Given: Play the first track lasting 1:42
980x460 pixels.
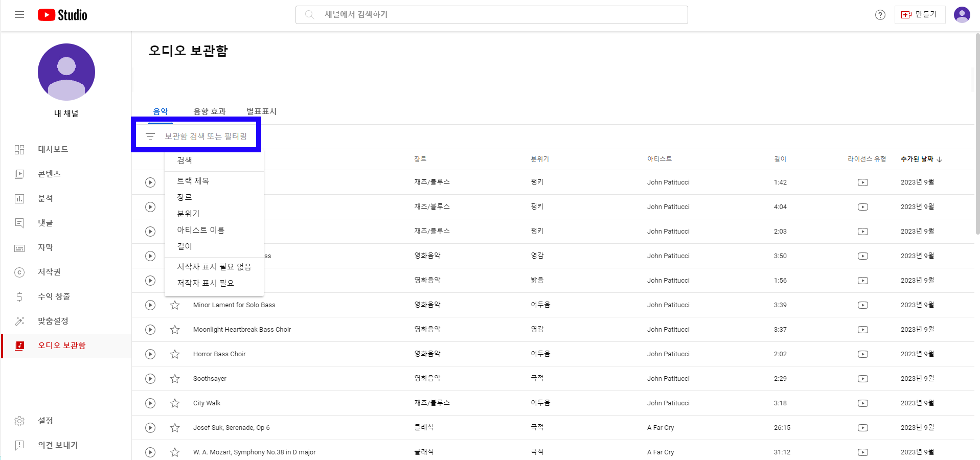Looking at the screenshot, I should [150, 182].
